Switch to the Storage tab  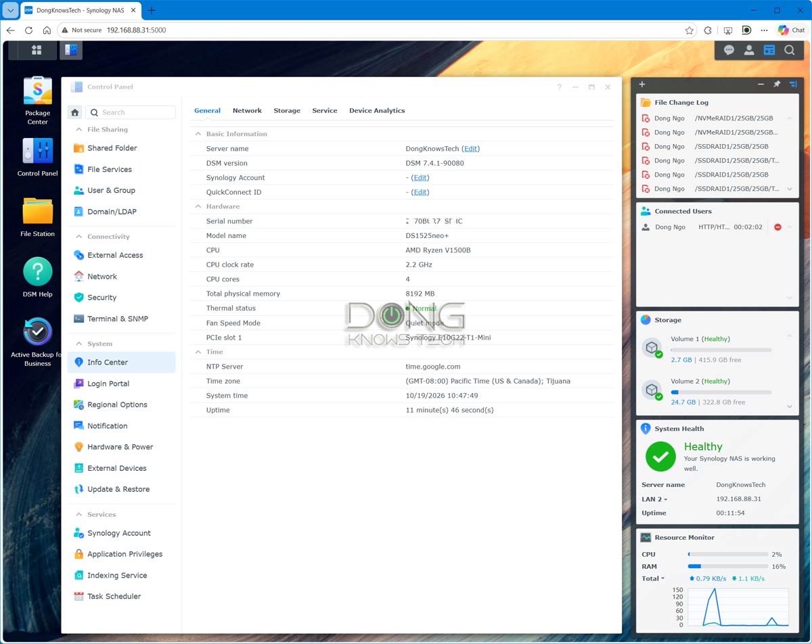(x=287, y=110)
